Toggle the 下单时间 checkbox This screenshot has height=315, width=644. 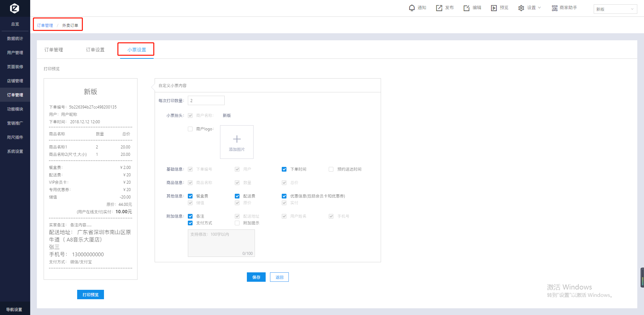click(284, 169)
